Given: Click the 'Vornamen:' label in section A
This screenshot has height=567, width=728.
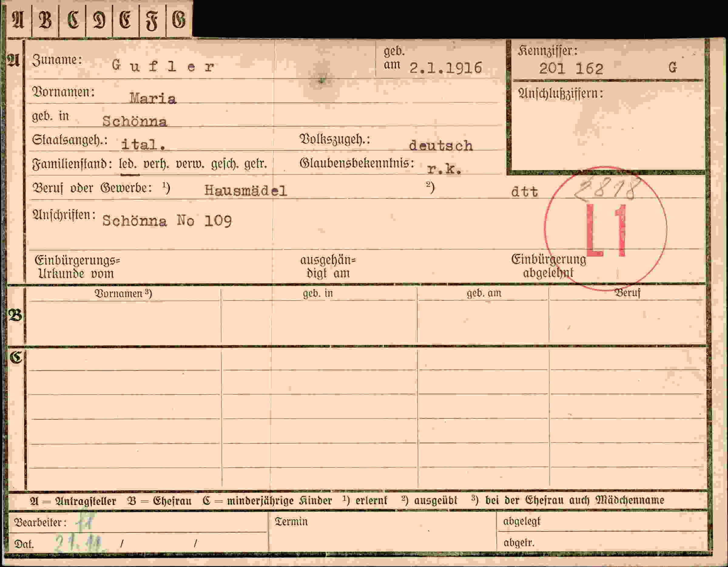Looking at the screenshot, I should pyautogui.click(x=63, y=92).
